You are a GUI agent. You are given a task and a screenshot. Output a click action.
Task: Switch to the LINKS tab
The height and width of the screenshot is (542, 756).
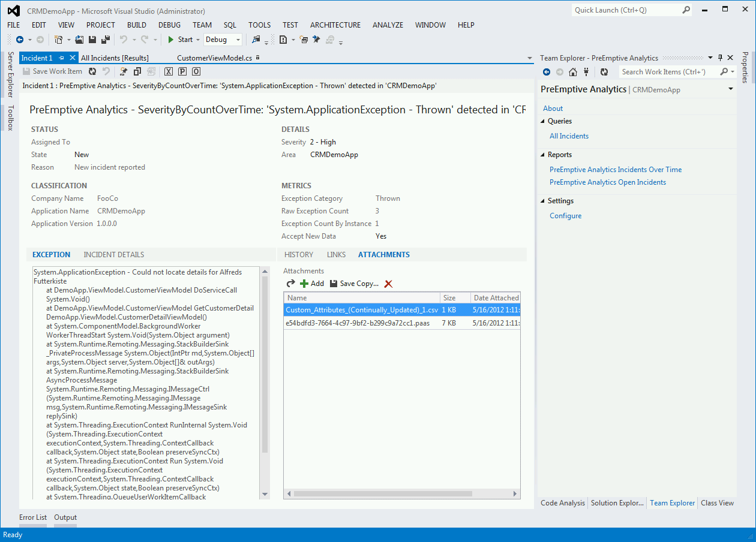pyautogui.click(x=336, y=255)
